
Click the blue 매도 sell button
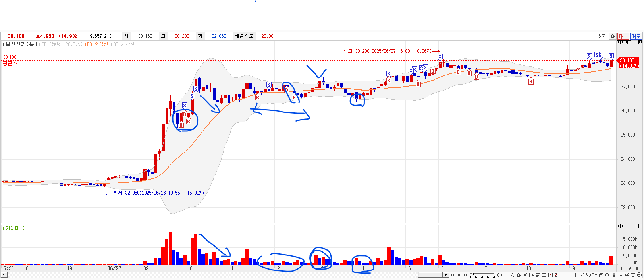tap(636, 36)
